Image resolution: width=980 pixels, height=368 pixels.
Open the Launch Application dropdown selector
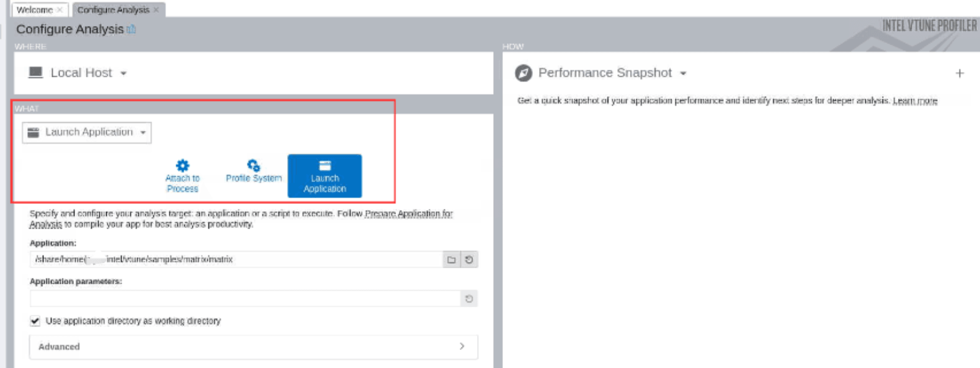point(87,133)
